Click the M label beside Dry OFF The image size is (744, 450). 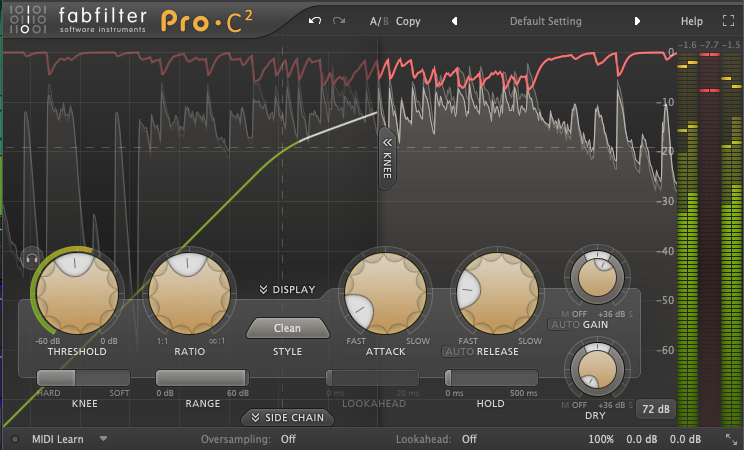pos(565,405)
